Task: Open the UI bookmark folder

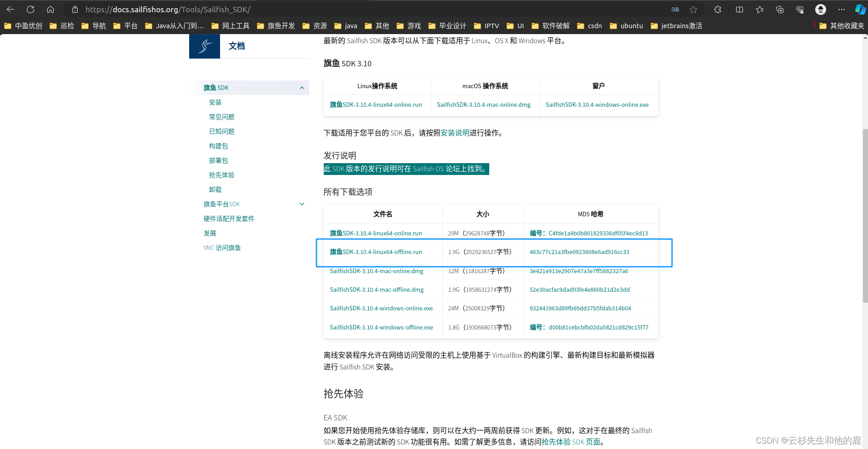Action: (515, 26)
